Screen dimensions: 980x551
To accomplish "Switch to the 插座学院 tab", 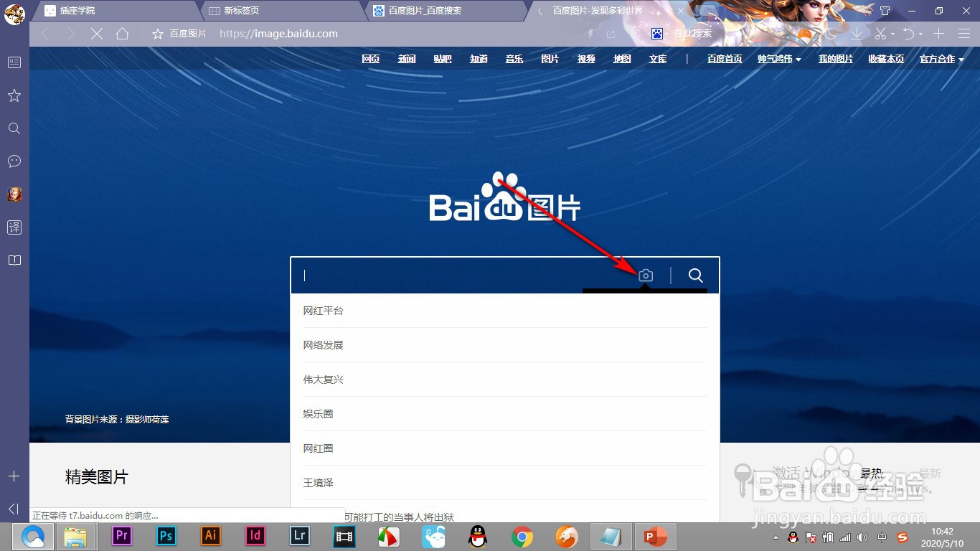I will pos(115,11).
